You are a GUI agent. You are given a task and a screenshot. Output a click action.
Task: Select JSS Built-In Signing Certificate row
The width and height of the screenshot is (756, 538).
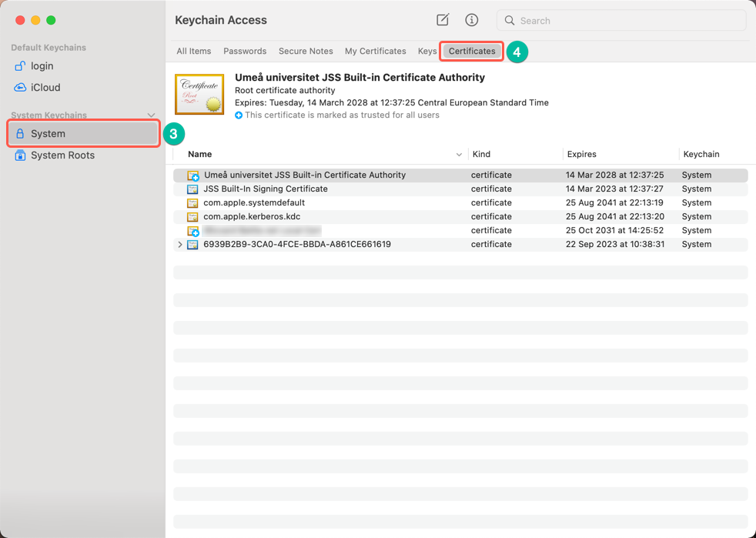460,189
